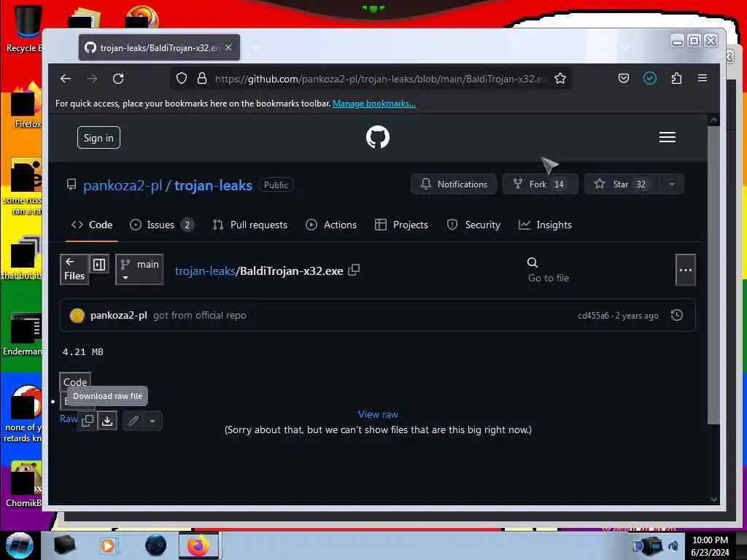
Task: Click the edit pencil icon
Action: [x=133, y=421]
